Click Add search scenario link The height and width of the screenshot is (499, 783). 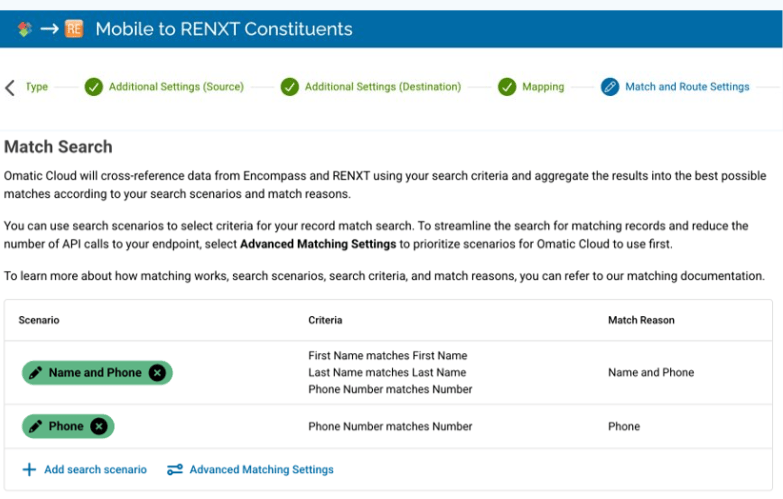95,470
